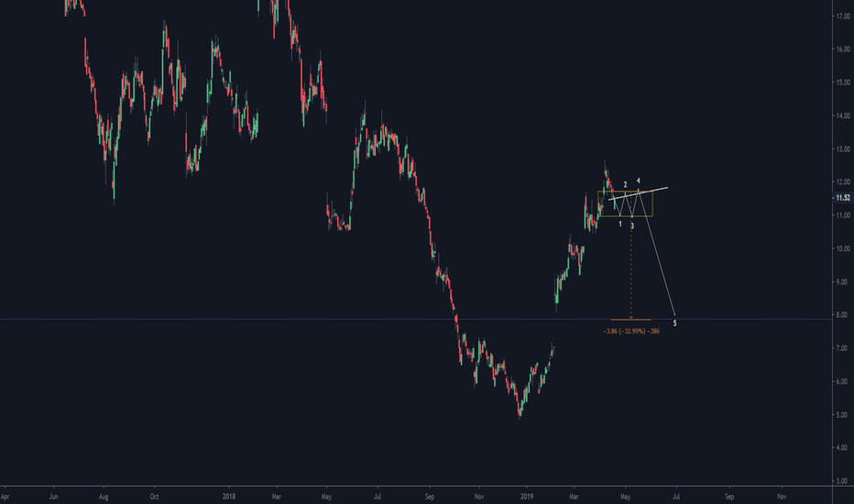Select wave label 4 above the trendline
Screen dimensions: 854x504
point(639,181)
